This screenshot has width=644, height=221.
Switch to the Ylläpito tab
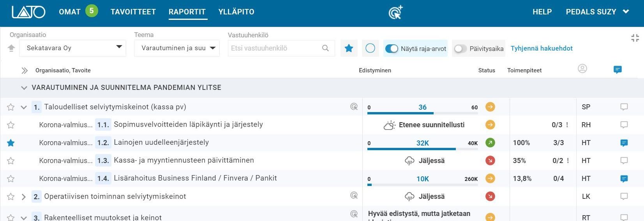tap(236, 12)
